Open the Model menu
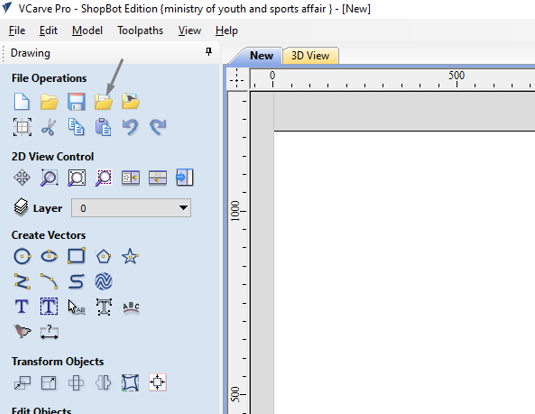Image resolution: width=535 pixels, height=414 pixels. click(x=87, y=30)
